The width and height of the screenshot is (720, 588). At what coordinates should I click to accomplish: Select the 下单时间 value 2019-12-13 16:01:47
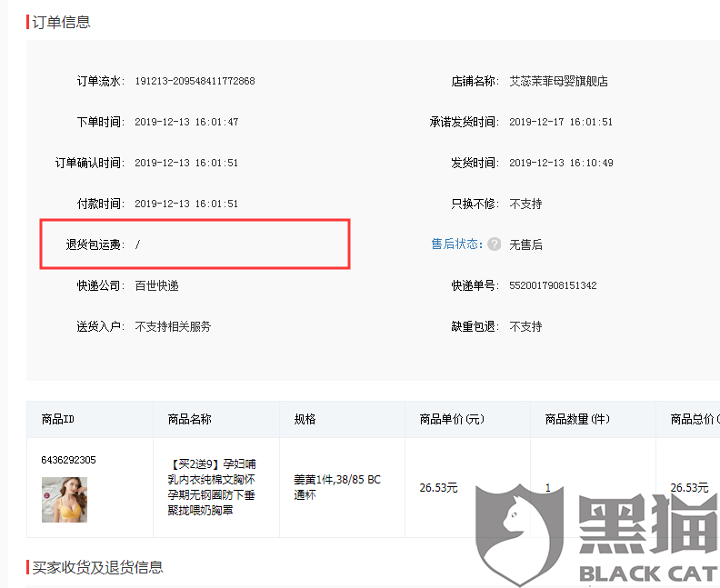point(186,122)
